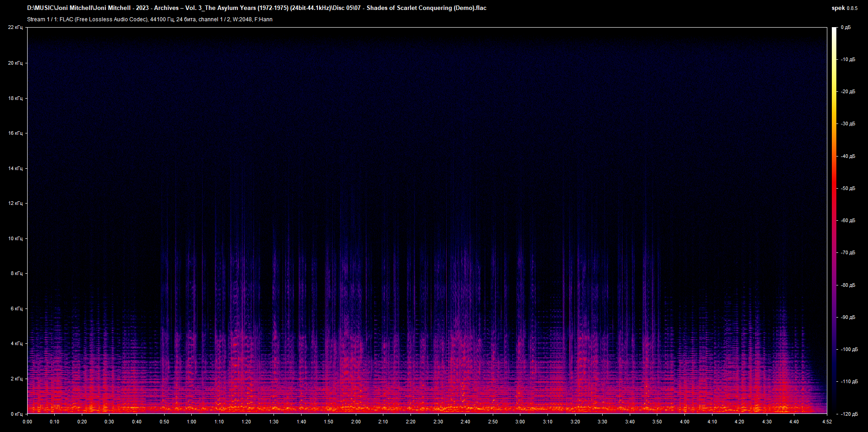This screenshot has height=432, width=868.
Task: Click the F:Hann window function text
Action: [264, 19]
